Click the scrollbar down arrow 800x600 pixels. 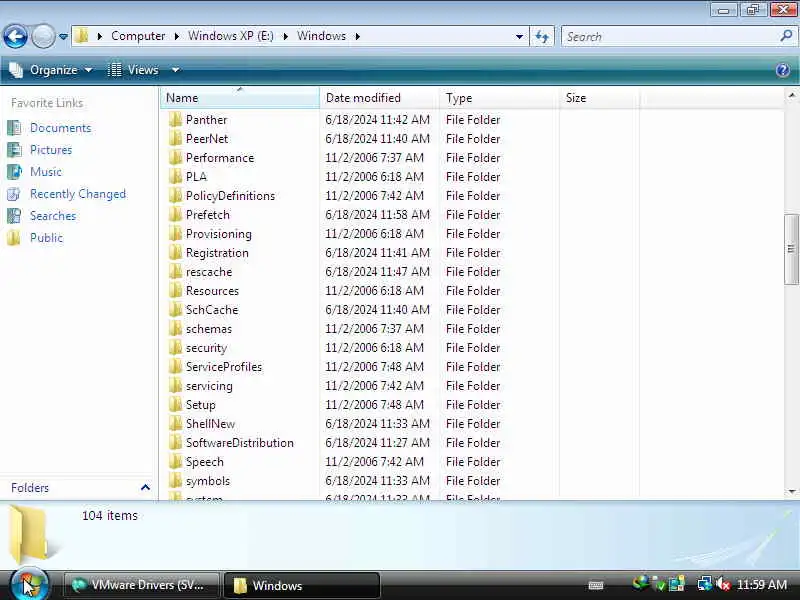(791, 491)
